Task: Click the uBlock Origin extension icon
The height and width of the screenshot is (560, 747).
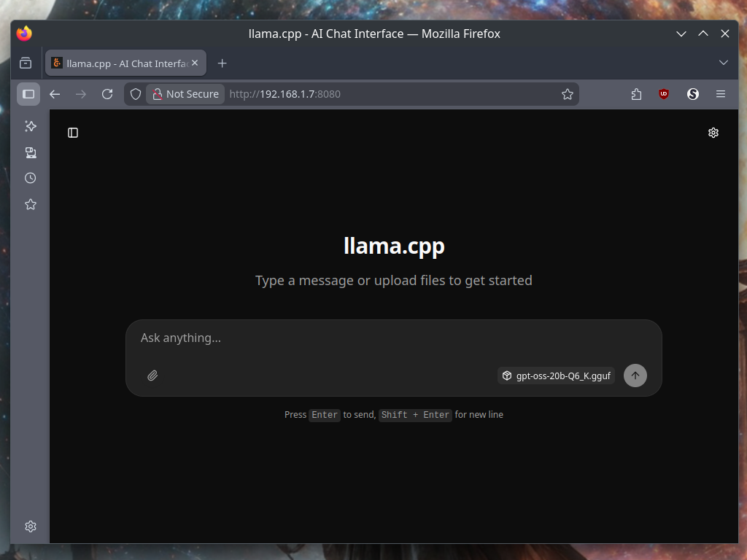Action: (663, 93)
